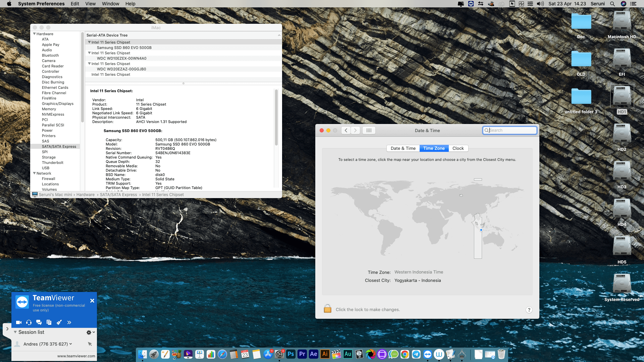Launch Adobe Audition from the dock
Image resolution: width=644 pixels, height=362 pixels.
(x=348, y=354)
